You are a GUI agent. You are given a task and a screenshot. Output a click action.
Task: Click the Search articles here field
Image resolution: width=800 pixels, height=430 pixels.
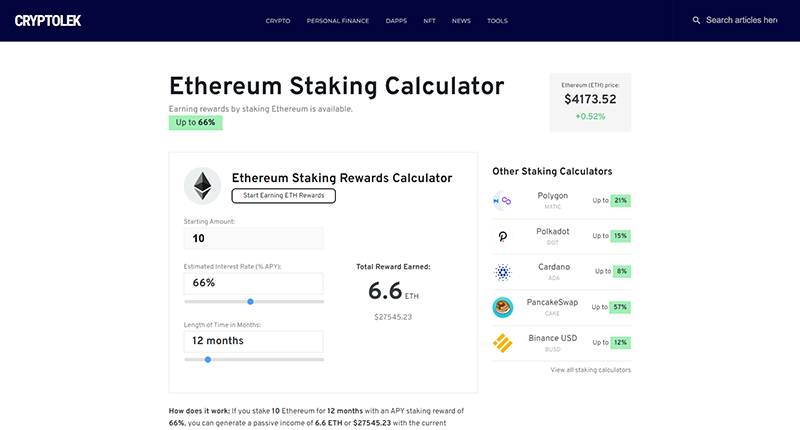(x=741, y=20)
